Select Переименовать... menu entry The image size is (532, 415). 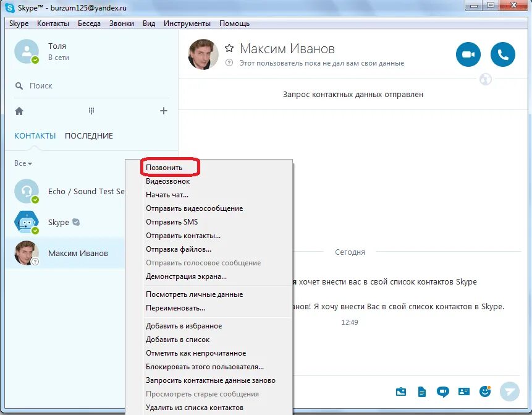[x=209, y=307]
